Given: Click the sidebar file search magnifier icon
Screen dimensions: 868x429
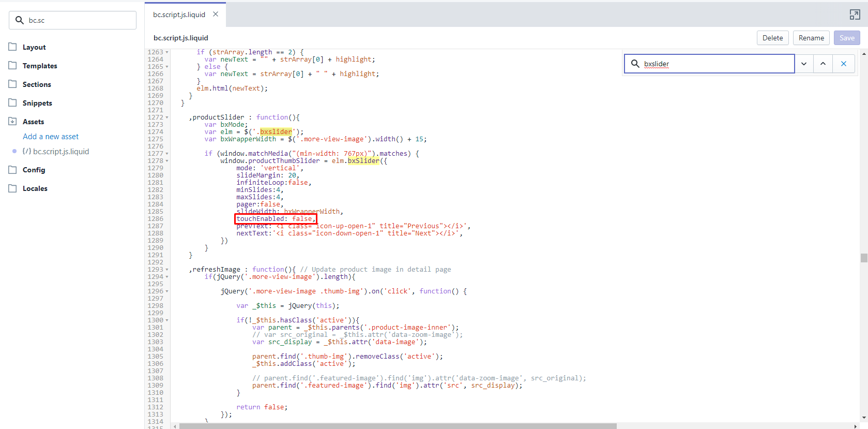Looking at the screenshot, I should pyautogui.click(x=20, y=20).
